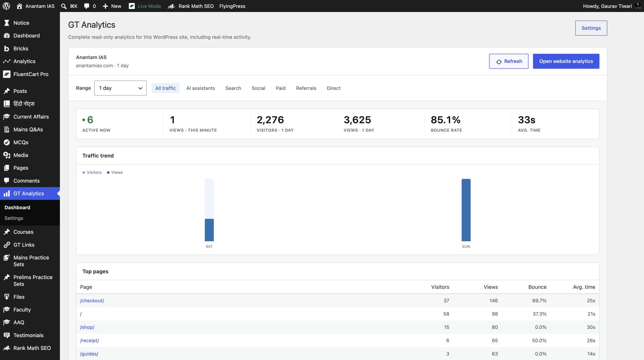Open the Files download icon
The image size is (644, 360).
point(6,297)
